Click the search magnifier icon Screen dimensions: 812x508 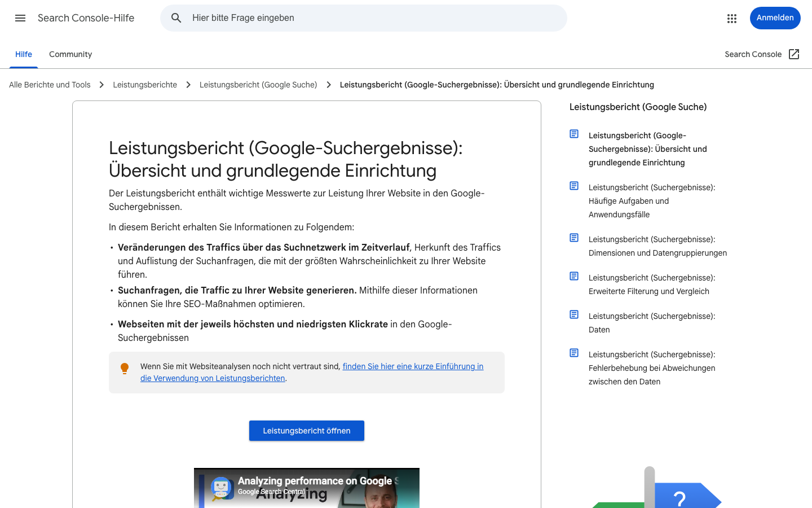click(x=176, y=18)
